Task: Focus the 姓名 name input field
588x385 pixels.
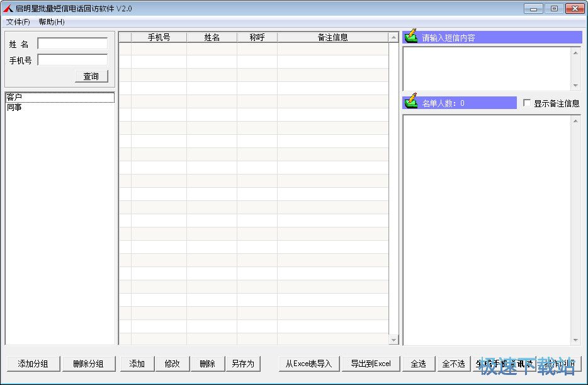Action: click(72, 44)
